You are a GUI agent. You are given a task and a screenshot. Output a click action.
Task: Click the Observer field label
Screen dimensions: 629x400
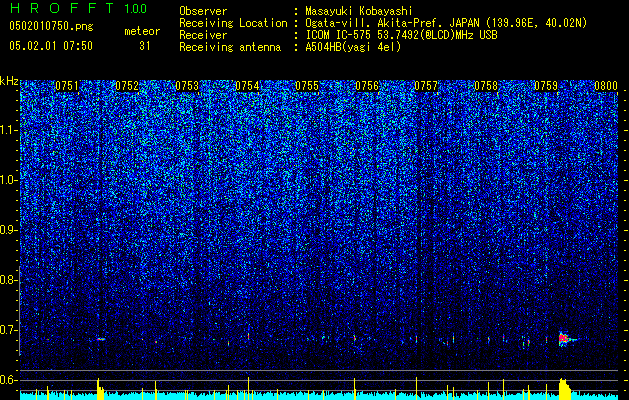coord(203,11)
